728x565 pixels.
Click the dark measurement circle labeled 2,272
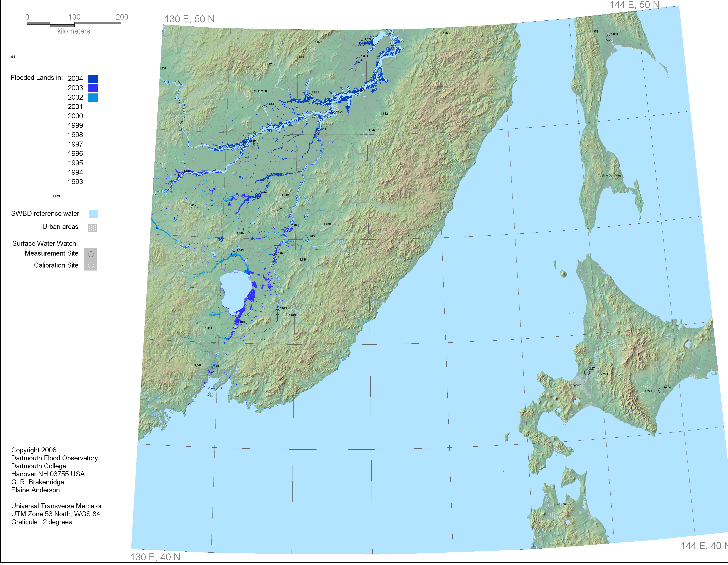coord(661,391)
